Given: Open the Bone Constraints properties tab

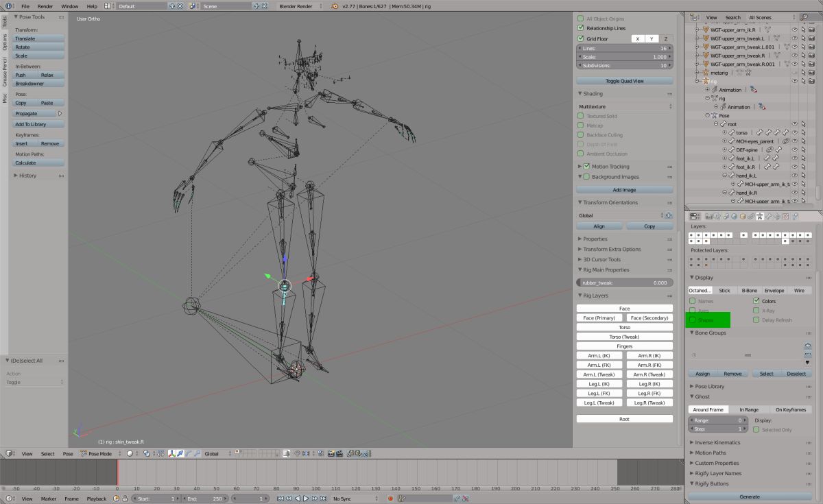Looking at the screenshot, I should point(777,216).
